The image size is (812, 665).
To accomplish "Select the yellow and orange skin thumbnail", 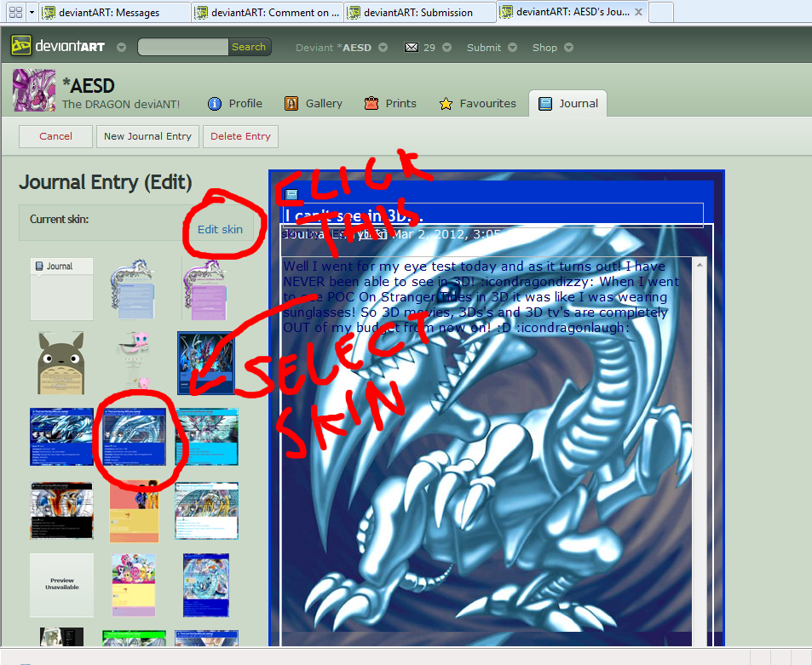I will pyautogui.click(x=134, y=512).
